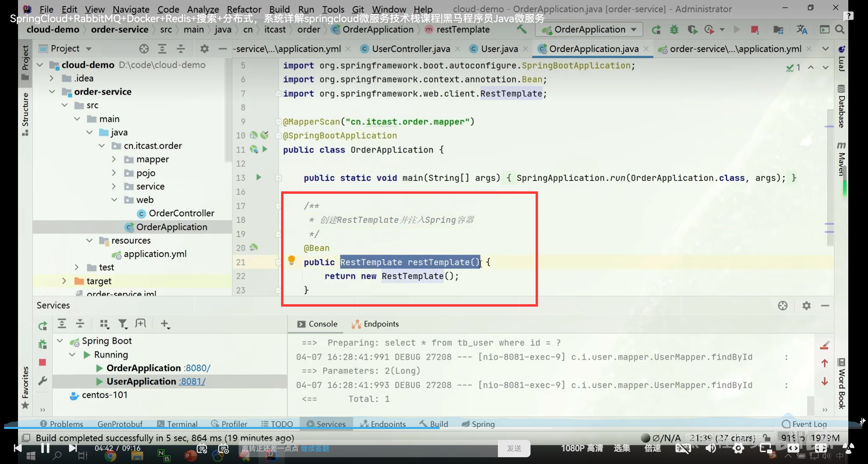Toggle the video volume speaker icon
The width and height of the screenshot is (868, 464).
[x=710, y=448]
